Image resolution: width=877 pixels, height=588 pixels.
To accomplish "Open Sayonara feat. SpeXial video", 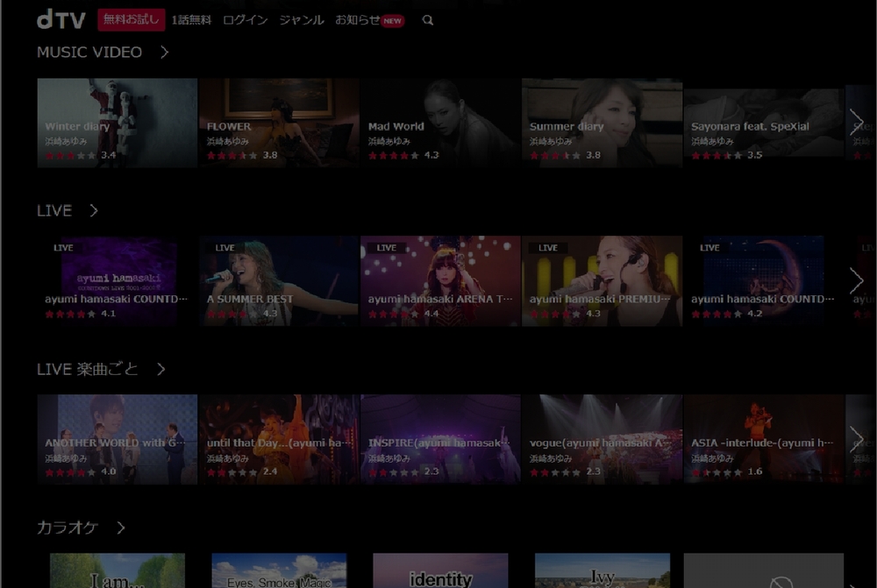I will (x=764, y=123).
